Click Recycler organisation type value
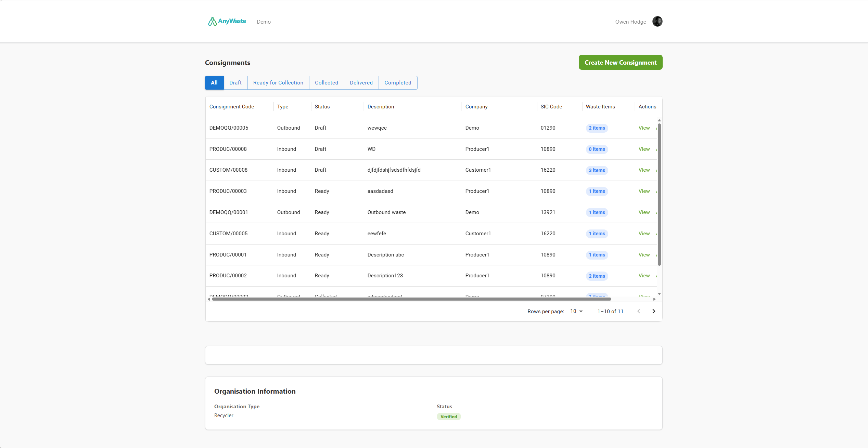The image size is (868, 448). (224, 416)
